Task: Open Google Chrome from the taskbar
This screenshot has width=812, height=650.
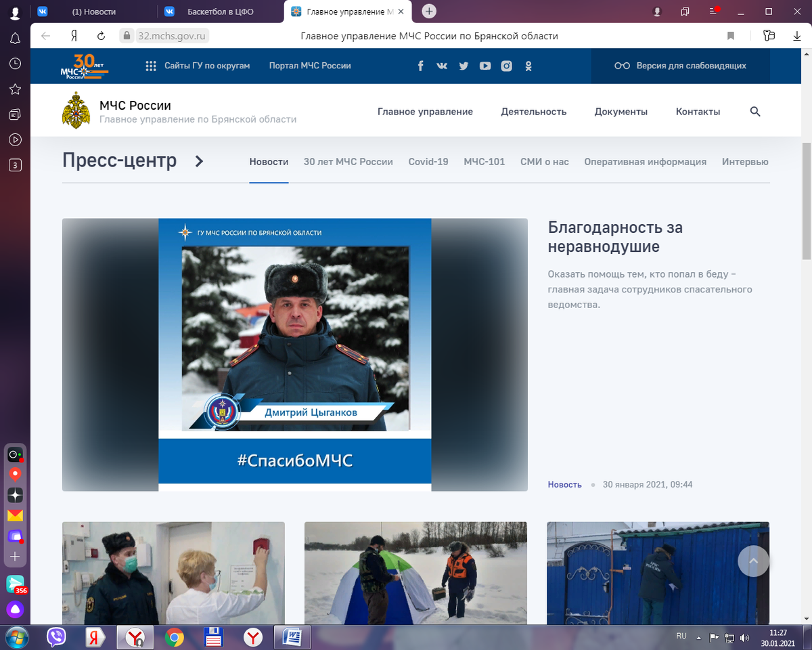Action: click(175, 637)
